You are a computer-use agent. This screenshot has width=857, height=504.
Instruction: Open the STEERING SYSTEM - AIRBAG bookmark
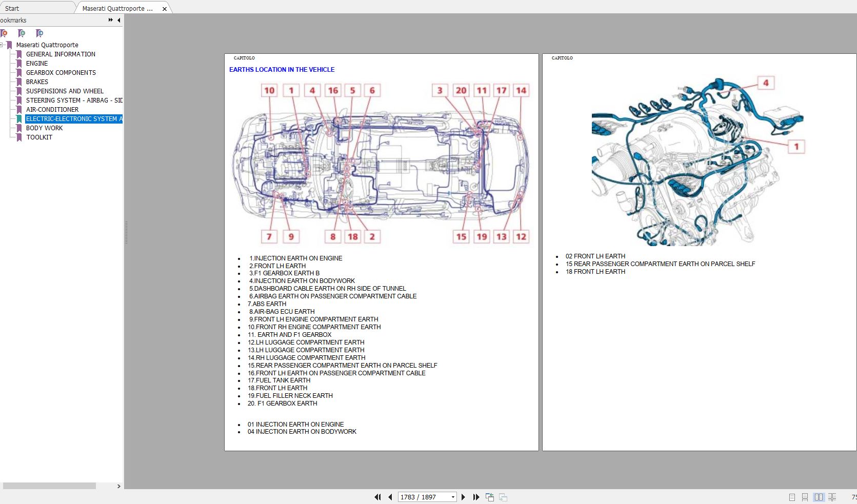(74, 100)
